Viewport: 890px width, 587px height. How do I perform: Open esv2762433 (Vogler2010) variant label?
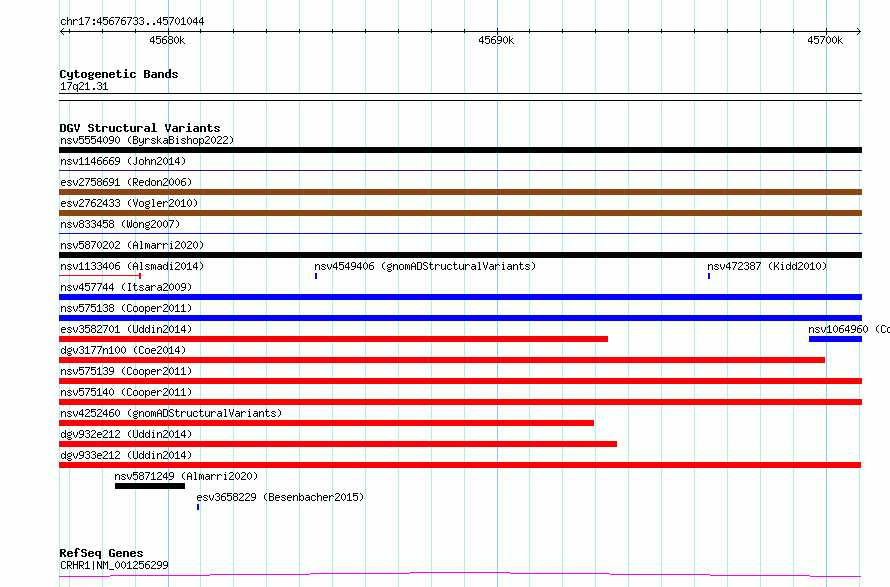click(x=129, y=203)
